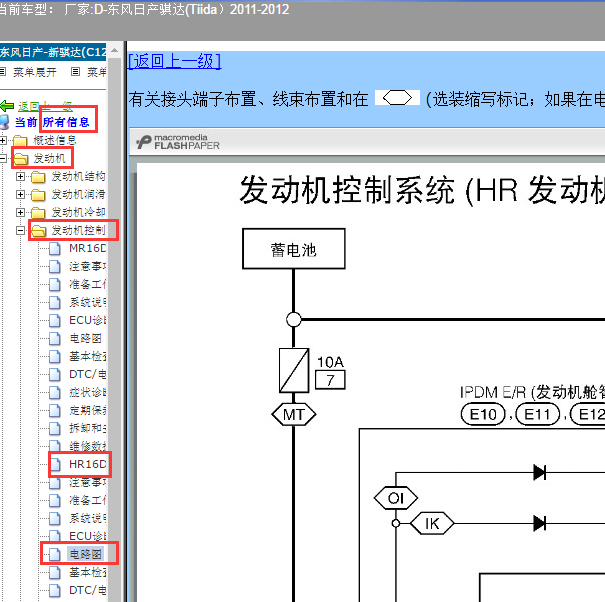The height and width of the screenshot is (602, 605).
Task: Expand the 发动机冷却 node
Action: (20, 212)
